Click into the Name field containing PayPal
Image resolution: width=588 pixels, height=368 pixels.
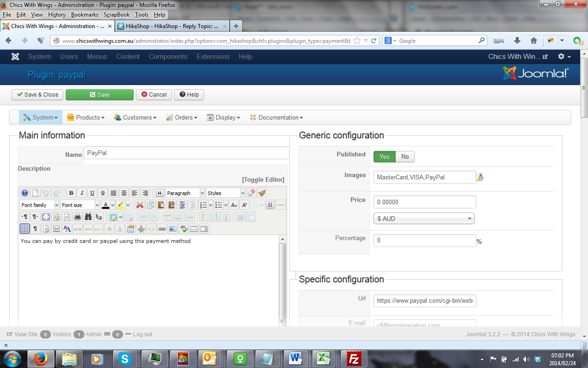[187, 153]
